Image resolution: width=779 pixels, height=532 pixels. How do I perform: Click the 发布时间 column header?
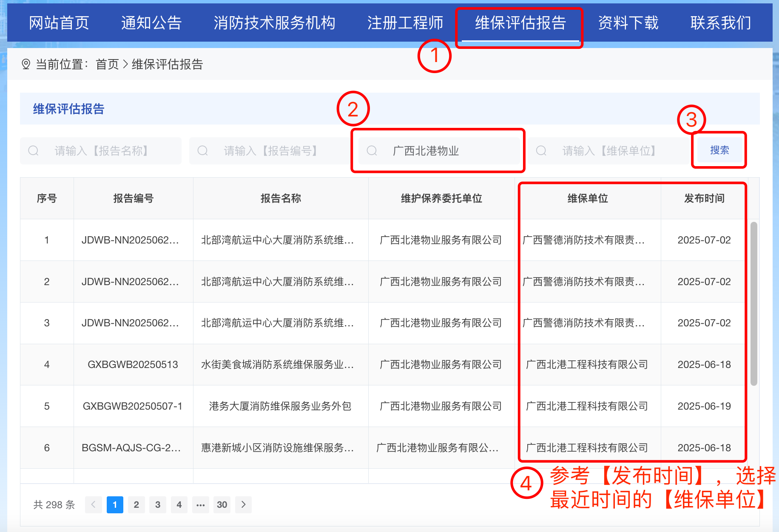pyautogui.click(x=704, y=198)
